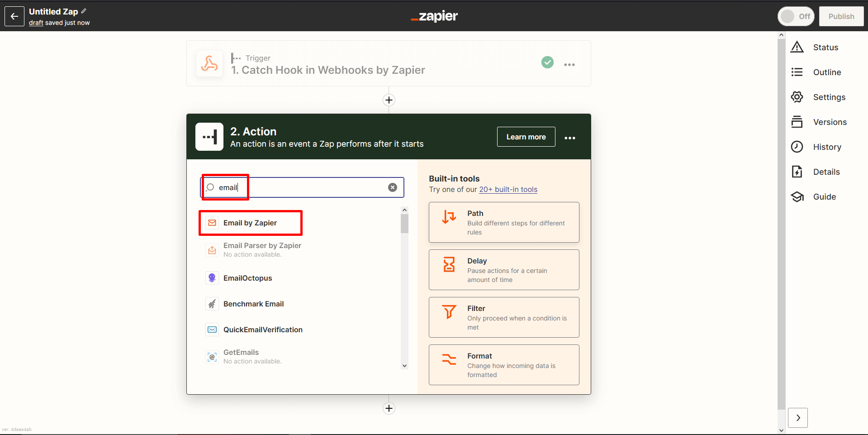
Task: Open the trigger step's three-dot menu
Action: pos(569,65)
